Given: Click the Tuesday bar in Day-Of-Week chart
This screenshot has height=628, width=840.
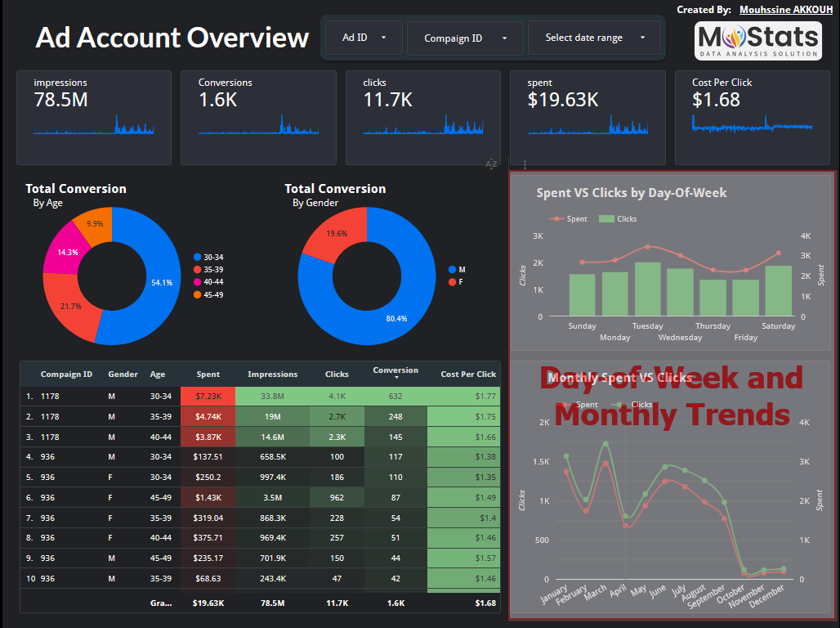Looking at the screenshot, I should point(647,289).
